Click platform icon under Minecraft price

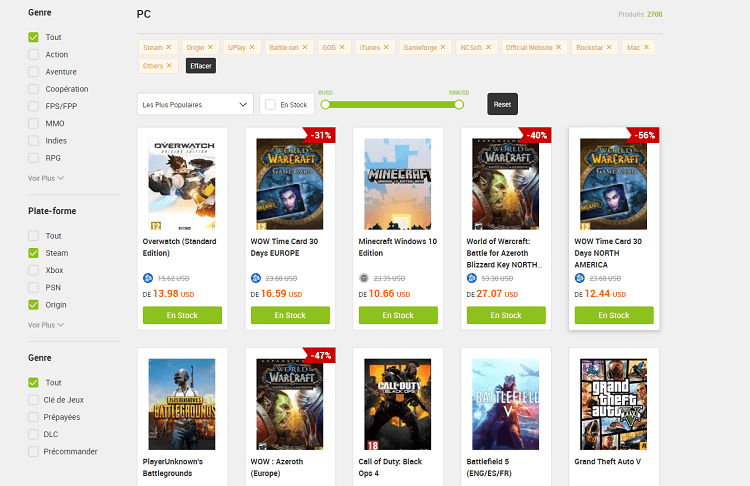click(x=364, y=278)
